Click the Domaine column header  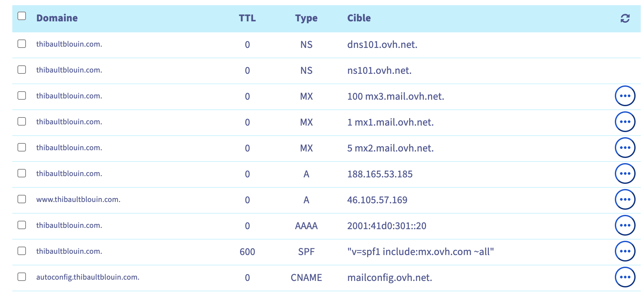point(57,18)
